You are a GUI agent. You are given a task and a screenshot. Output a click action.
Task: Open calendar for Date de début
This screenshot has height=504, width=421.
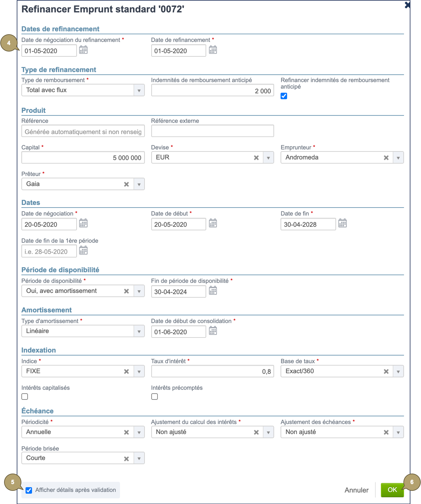point(213,224)
